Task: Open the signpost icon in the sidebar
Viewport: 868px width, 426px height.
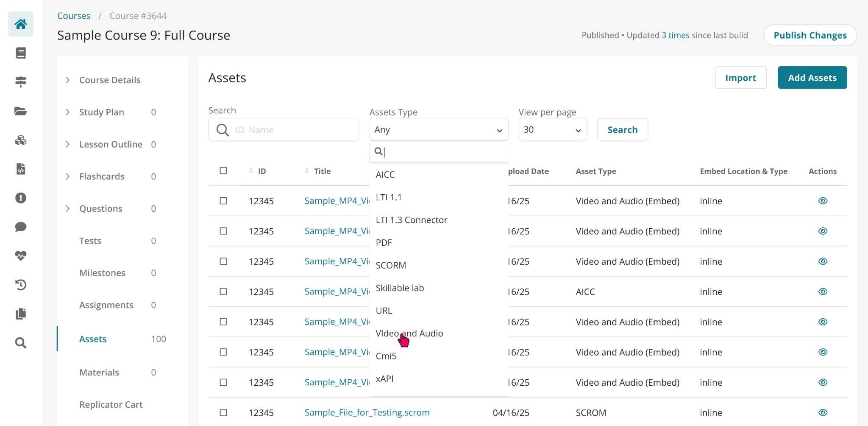Action: (21, 81)
